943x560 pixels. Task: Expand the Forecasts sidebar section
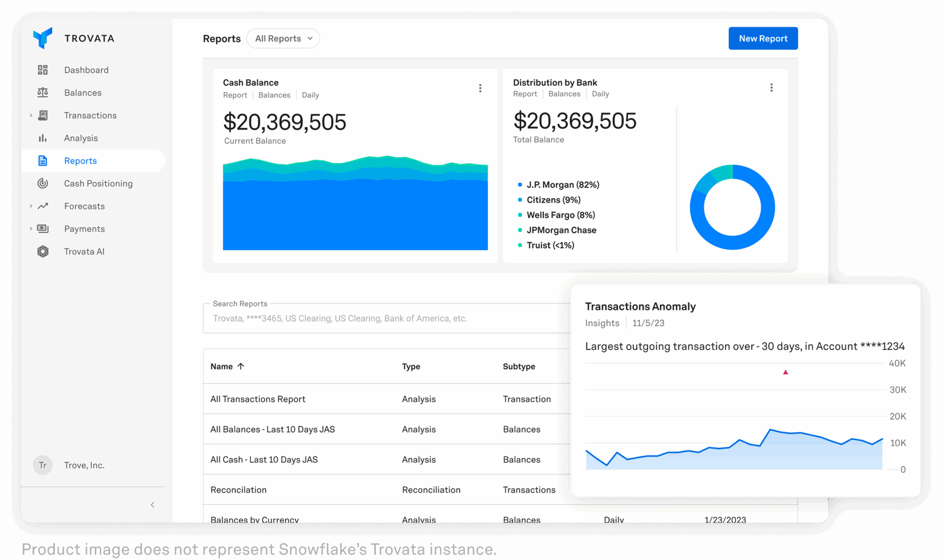[x=30, y=206]
